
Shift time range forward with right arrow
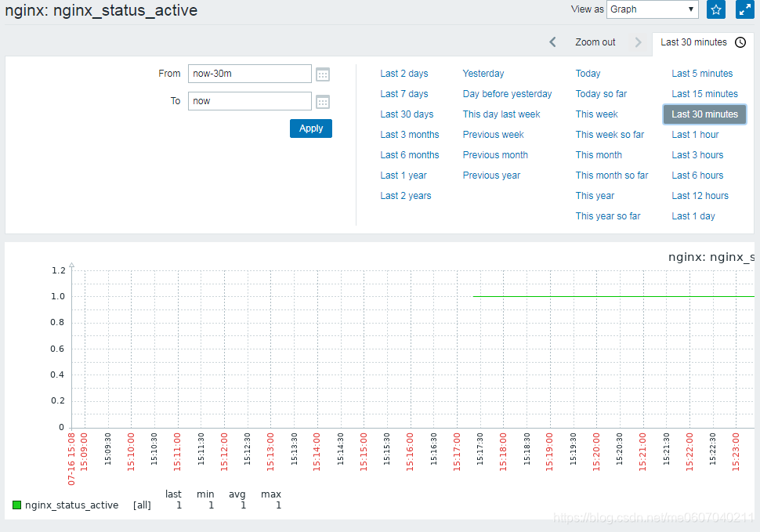tap(639, 42)
